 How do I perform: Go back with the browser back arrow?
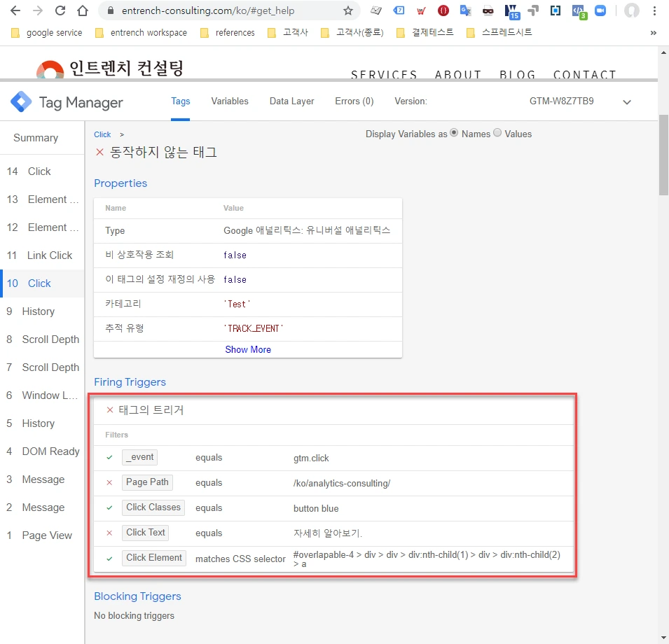pos(15,10)
